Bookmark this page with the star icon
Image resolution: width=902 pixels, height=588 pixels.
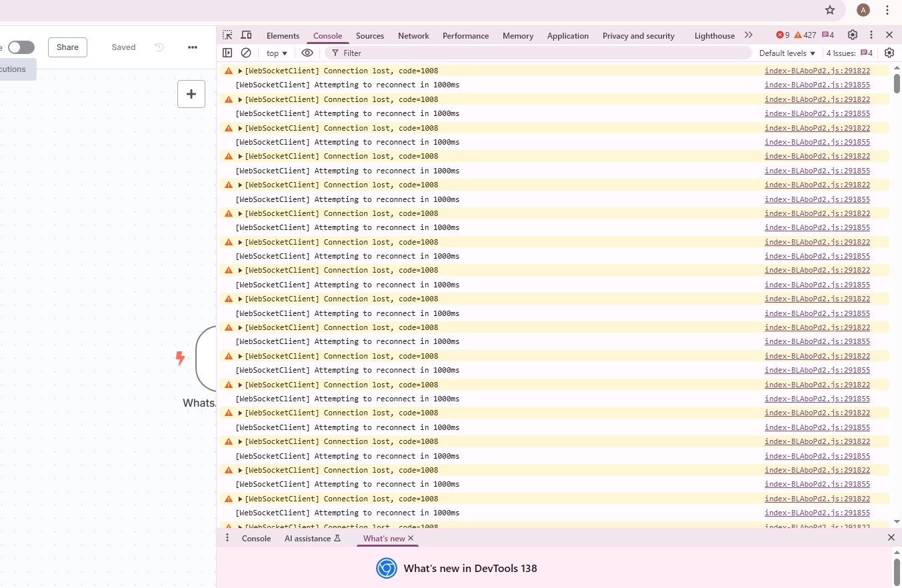point(830,10)
